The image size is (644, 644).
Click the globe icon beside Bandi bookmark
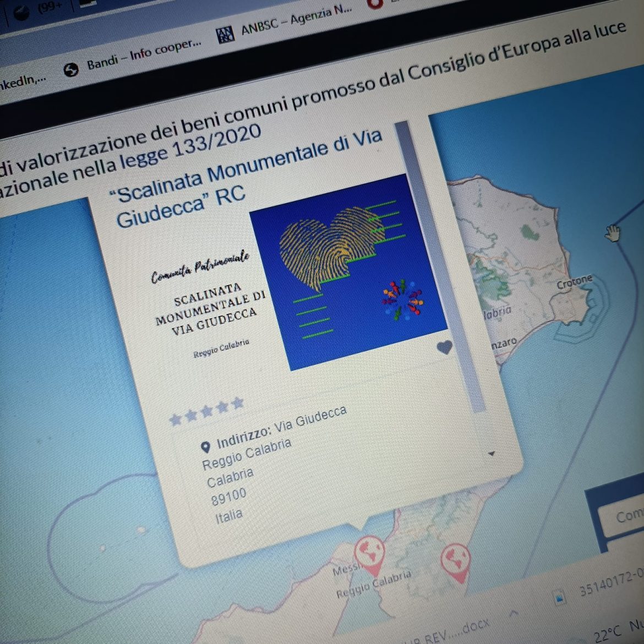pyautogui.click(x=71, y=70)
